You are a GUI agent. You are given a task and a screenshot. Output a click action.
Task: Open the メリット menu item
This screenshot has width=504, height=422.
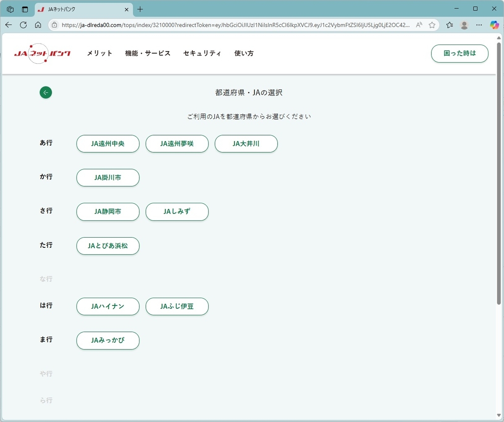point(100,53)
